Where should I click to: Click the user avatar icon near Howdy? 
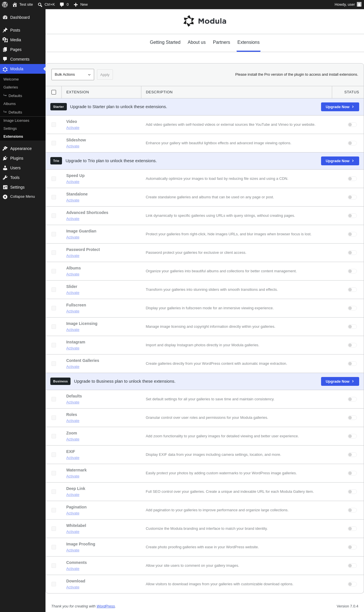point(359,5)
